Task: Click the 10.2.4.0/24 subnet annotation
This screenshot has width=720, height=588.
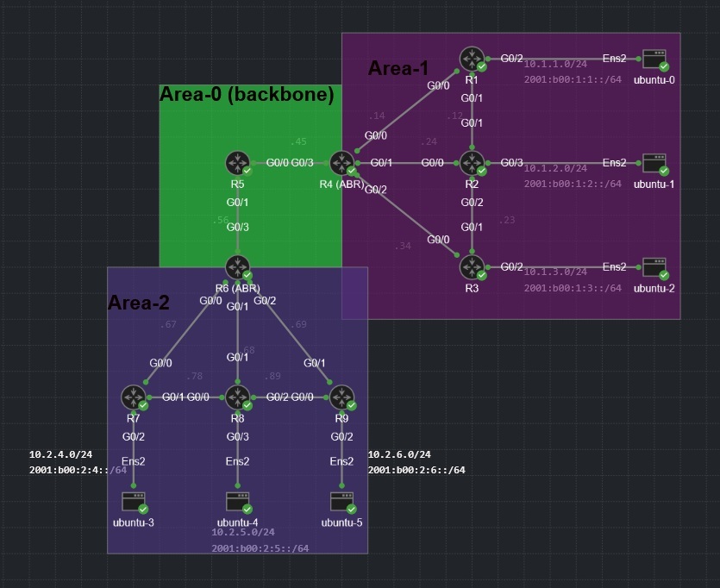Action: [x=60, y=454]
